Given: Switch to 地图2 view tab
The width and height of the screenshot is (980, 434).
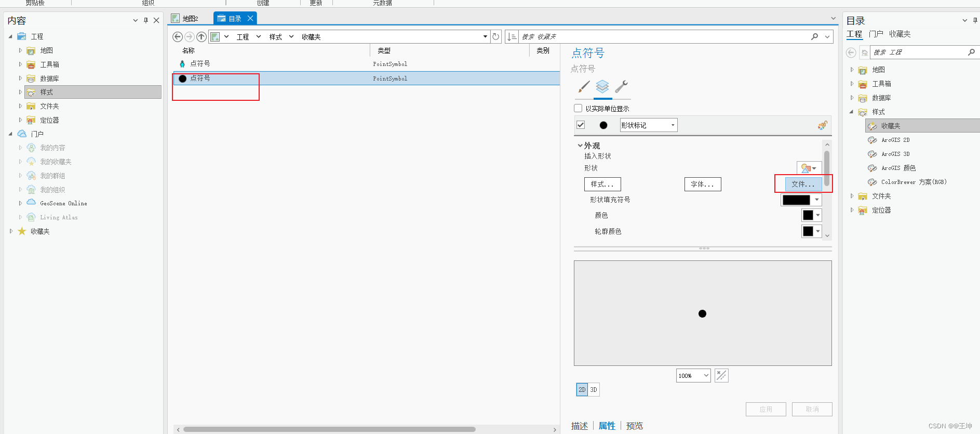Looking at the screenshot, I should coord(190,18).
